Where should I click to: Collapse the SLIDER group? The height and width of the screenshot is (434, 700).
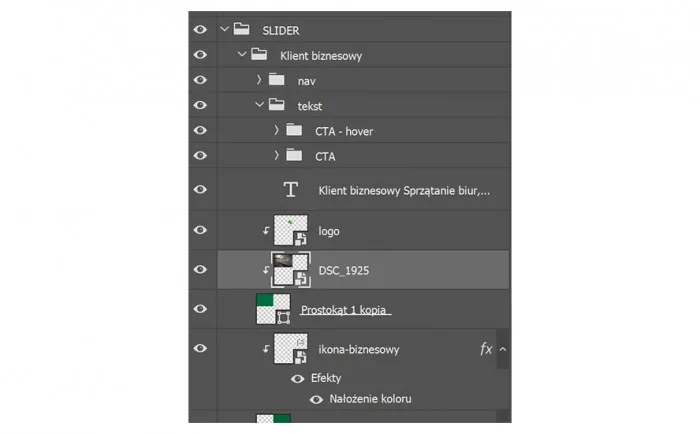coord(224,30)
